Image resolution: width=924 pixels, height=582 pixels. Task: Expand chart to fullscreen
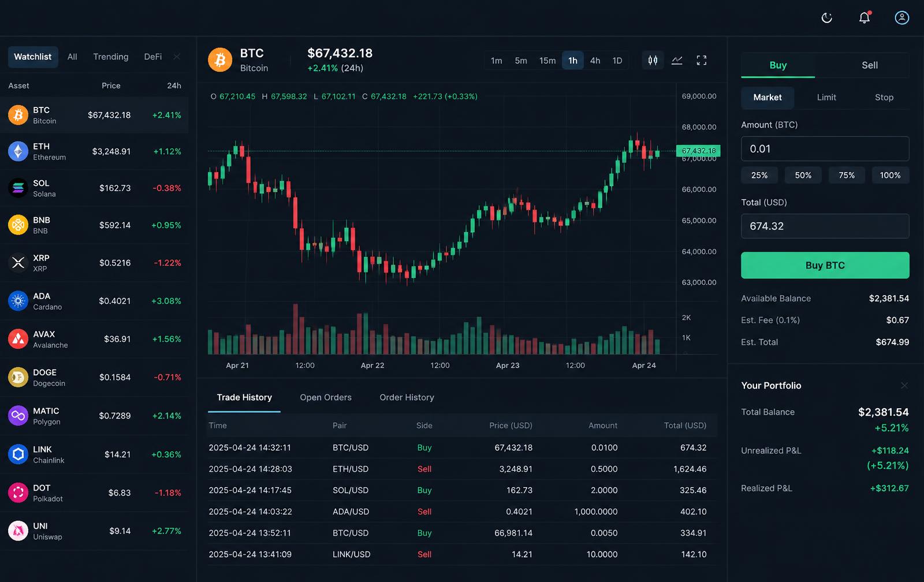click(702, 60)
